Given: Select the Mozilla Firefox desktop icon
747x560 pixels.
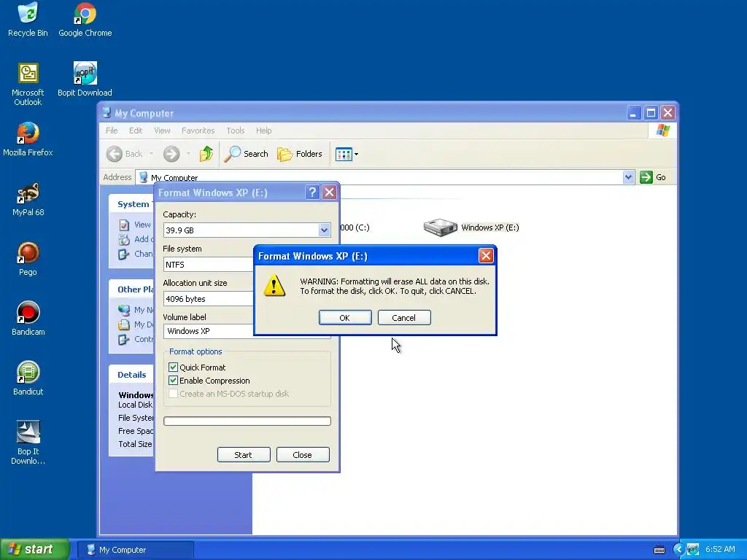Looking at the screenshot, I should 28,139.
